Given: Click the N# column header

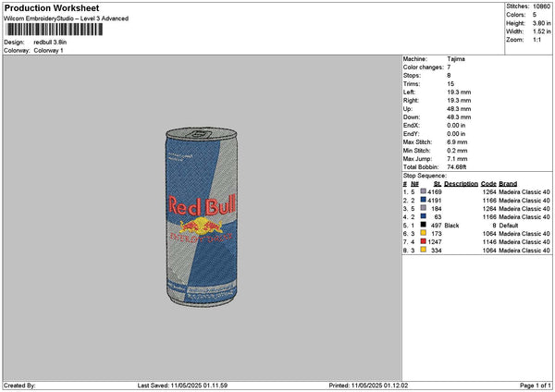Looking at the screenshot, I should (414, 184).
